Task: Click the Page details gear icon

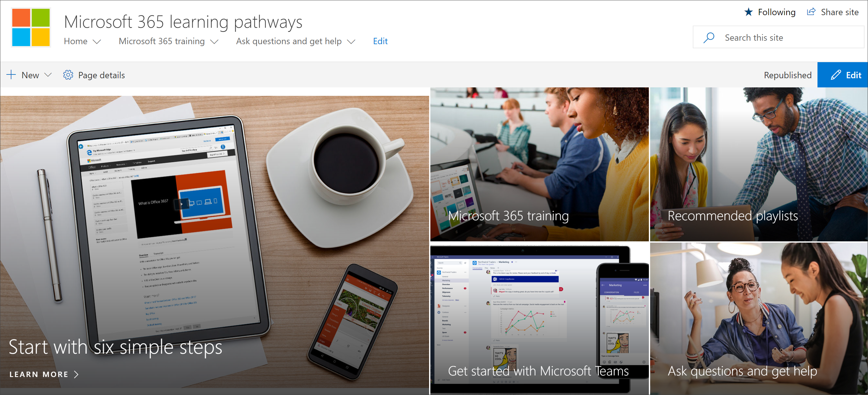Action: pyautogui.click(x=67, y=75)
